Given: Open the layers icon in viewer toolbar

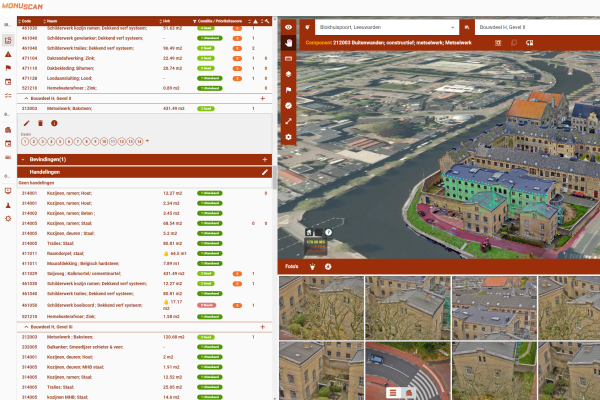Looking at the screenshot, I should [x=289, y=74].
